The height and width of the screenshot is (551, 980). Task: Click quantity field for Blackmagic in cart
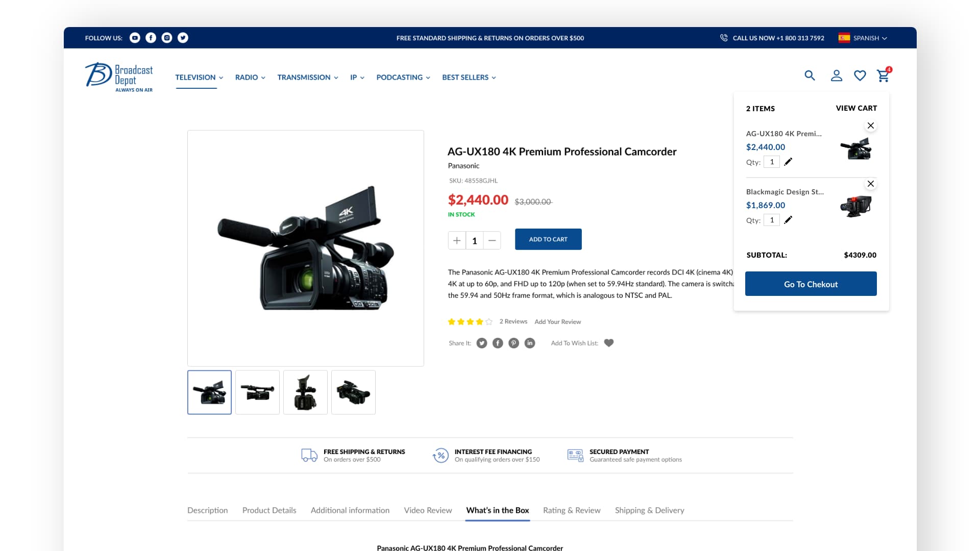[772, 220]
